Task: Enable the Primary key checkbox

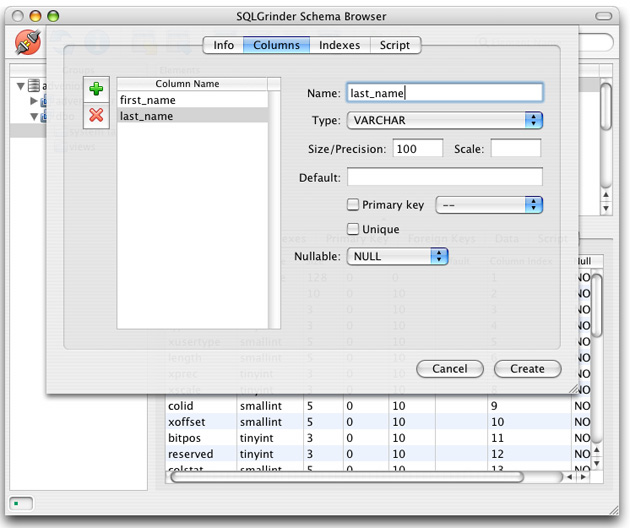Action: point(353,205)
